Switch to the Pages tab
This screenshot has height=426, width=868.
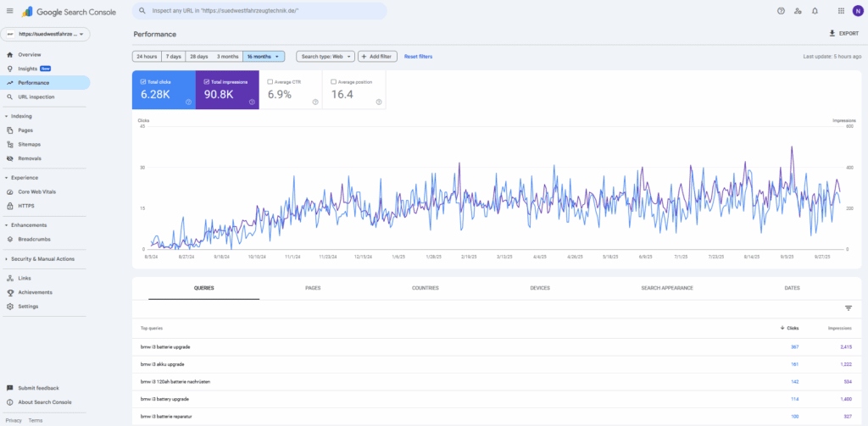[313, 288]
